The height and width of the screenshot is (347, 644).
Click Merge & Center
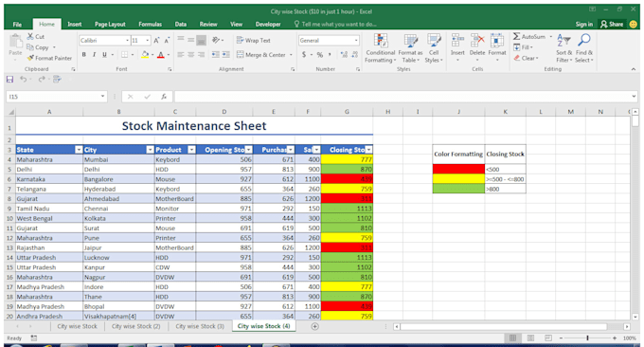(x=261, y=54)
